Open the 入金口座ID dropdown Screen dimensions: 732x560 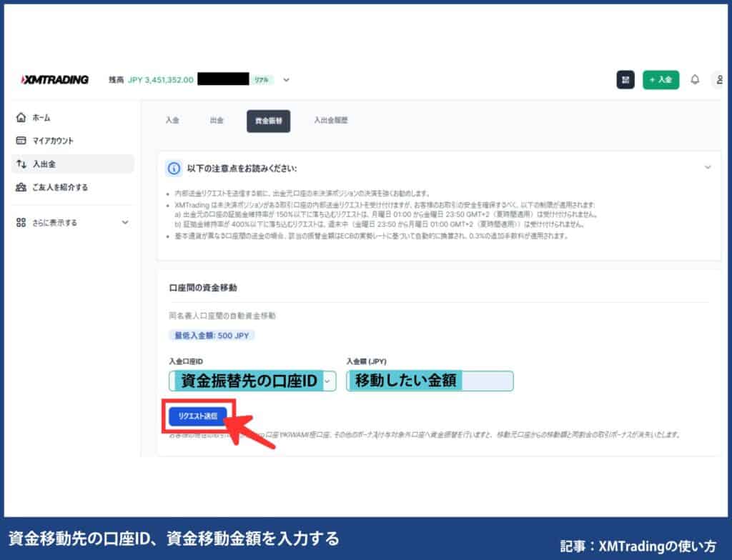click(x=252, y=381)
